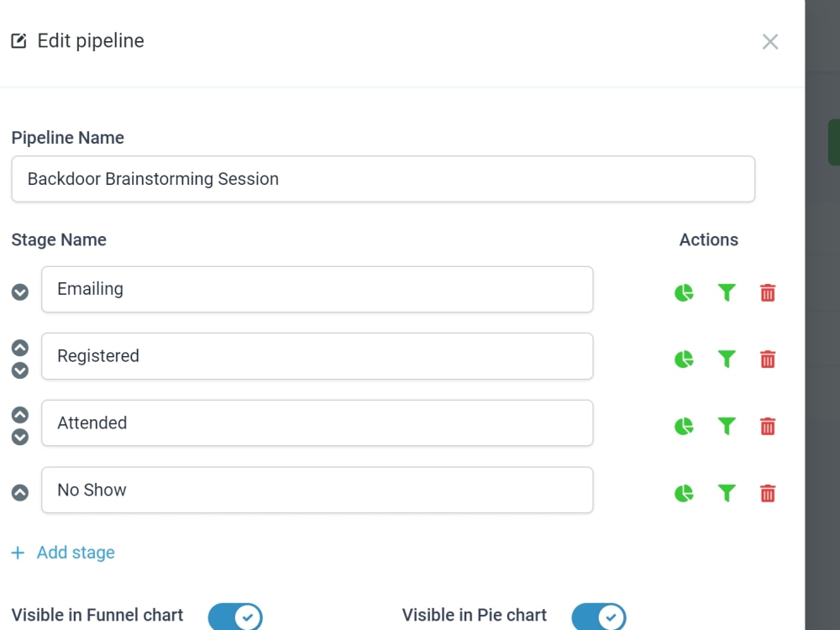Select the filter icon for the Registered stage
The image size is (840, 630).
pyautogui.click(x=726, y=359)
